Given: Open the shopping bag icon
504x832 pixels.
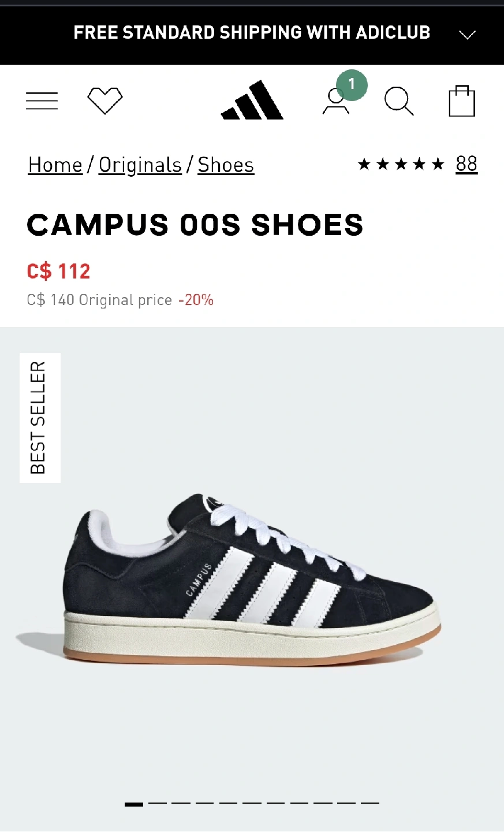Looking at the screenshot, I should pos(462,101).
